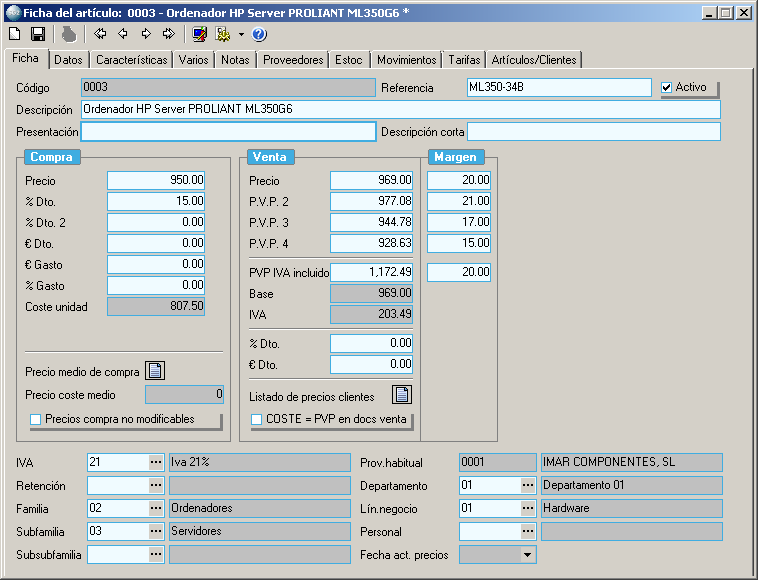
Task: Click the Referencia field with ML350-34B
Action: tap(559, 87)
